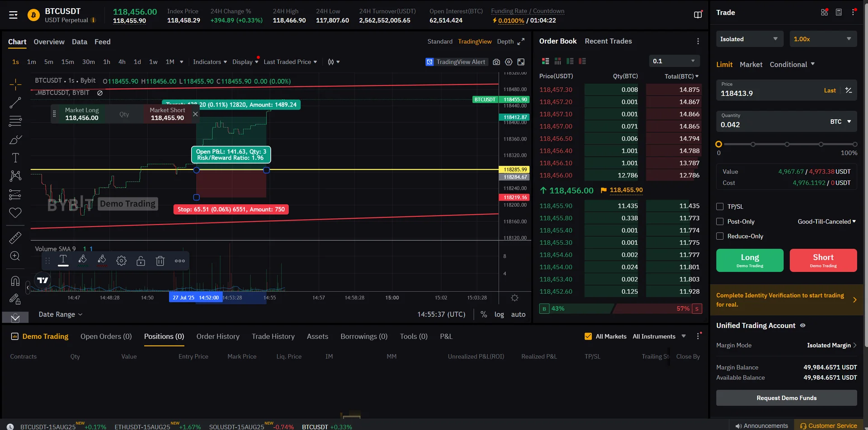The width and height of the screenshot is (868, 430).
Task: Open the Good-Till-Canceled dropdown
Action: (827, 221)
